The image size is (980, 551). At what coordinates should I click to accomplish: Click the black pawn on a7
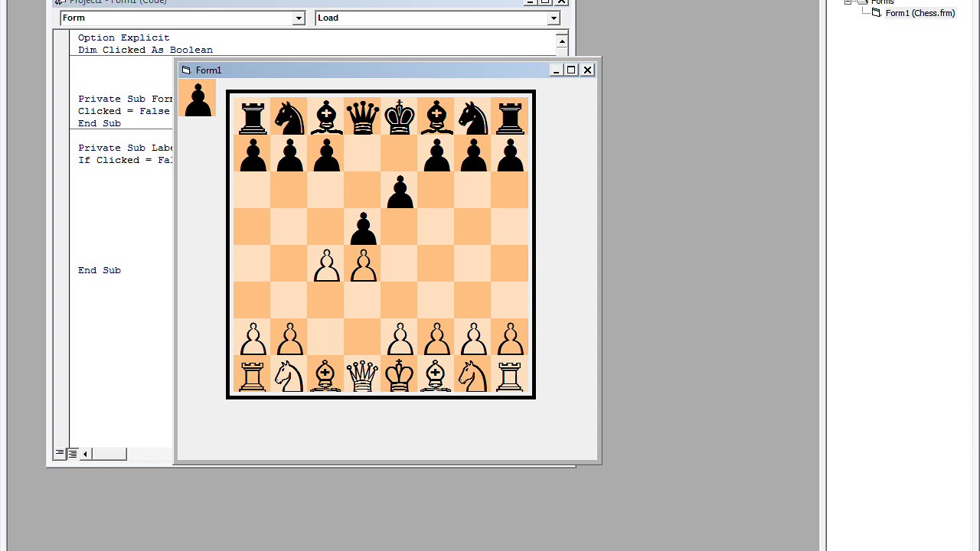click(252, 153)
